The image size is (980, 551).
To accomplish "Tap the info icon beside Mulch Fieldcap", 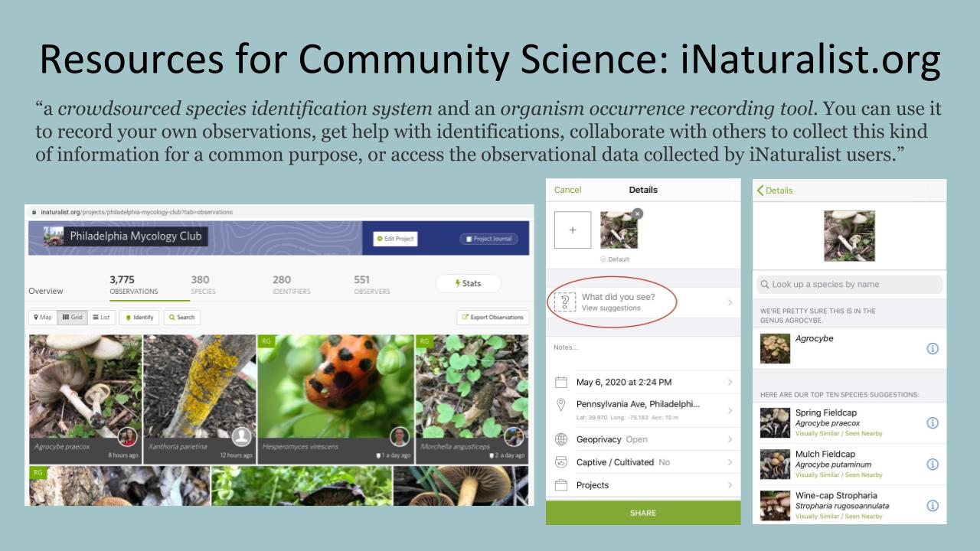I will click(932, 465).
